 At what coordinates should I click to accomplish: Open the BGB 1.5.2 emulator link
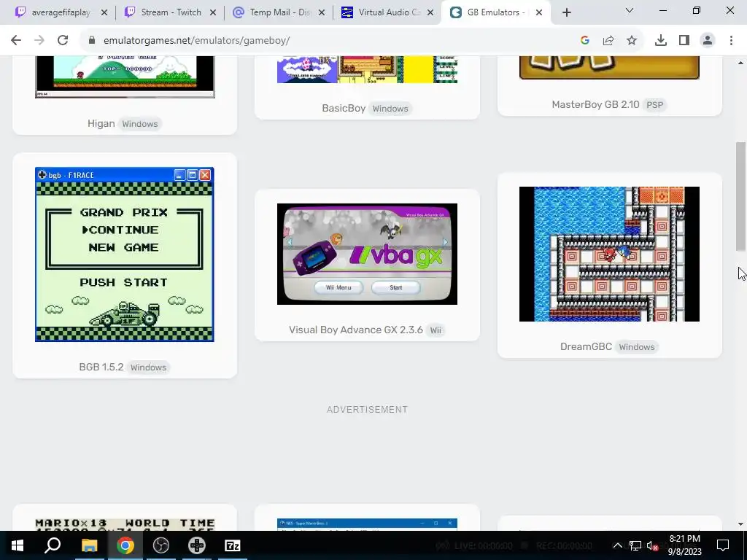tap(101, 367)
